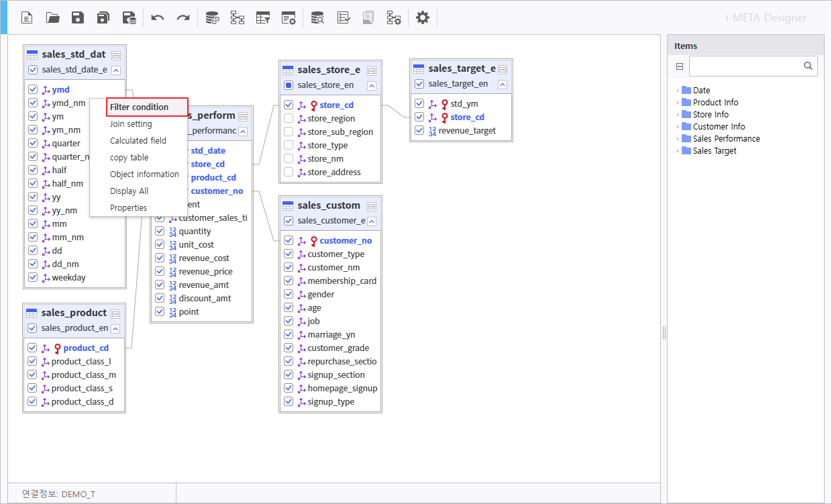Click the table filter icon in toolbar

263,18
